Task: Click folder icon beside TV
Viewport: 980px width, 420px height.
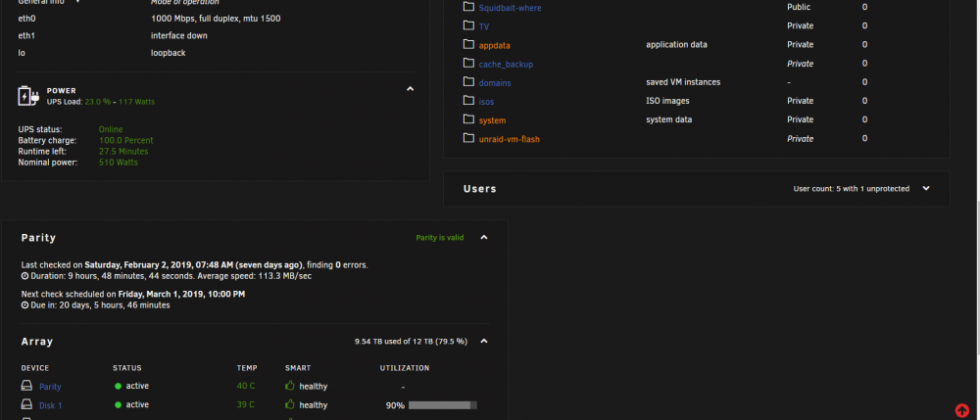Action: tap(468, 25)
